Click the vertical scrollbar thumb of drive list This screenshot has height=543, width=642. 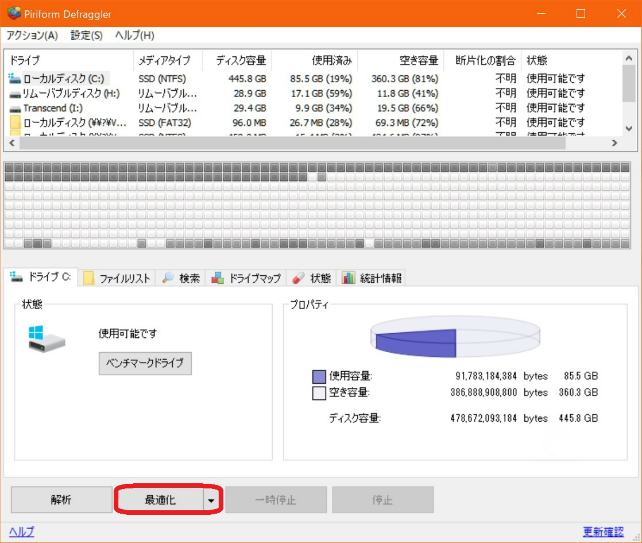pyautogui.click(x=628, y=84)
